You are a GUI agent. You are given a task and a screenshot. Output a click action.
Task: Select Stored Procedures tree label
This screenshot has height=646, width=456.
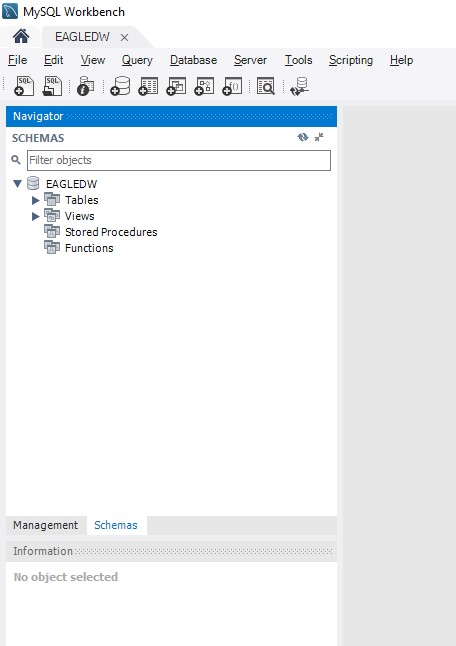(111, 232)
